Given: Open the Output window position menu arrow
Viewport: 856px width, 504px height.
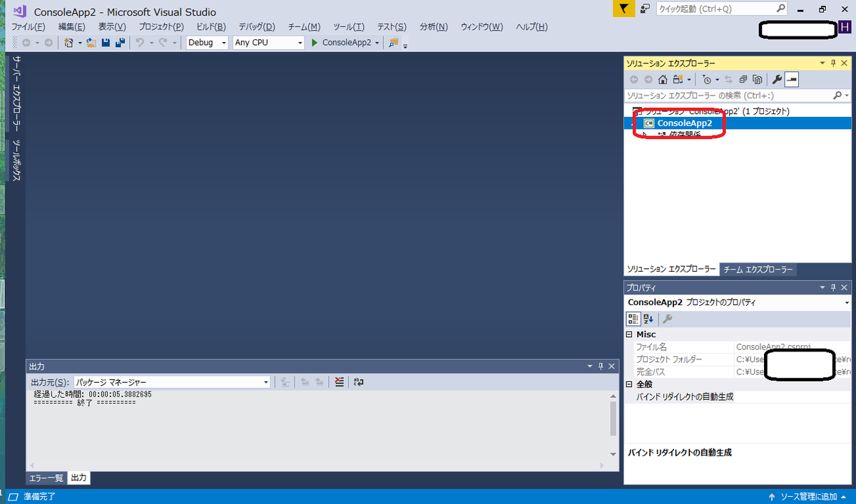Looking at the screenshot, I should click(589, 366).
